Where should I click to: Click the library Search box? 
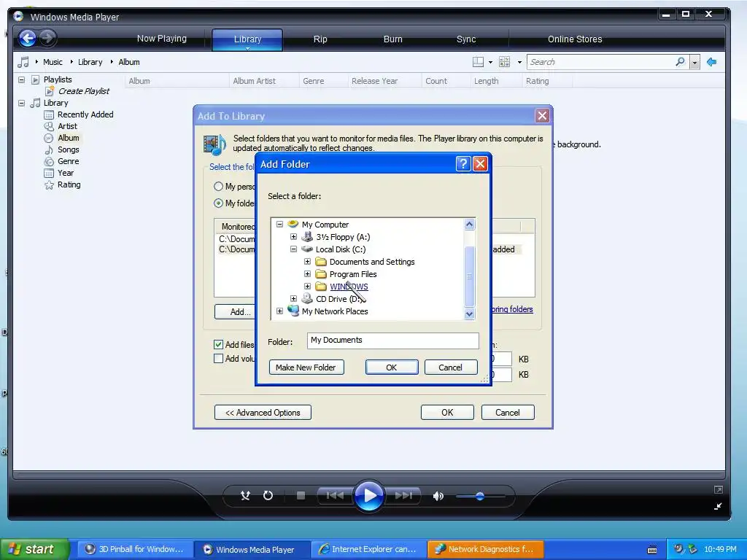tap(601, 62)
